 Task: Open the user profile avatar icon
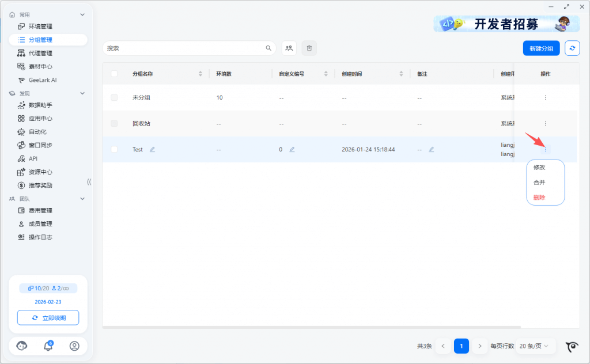click(x=74, y=346)
